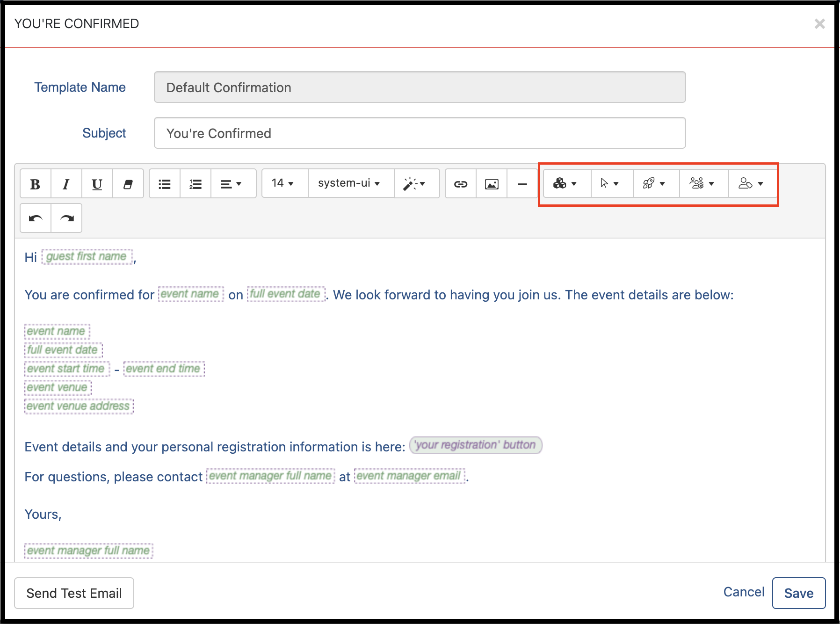Open the system-ui font family dropdown
The width and height of the screenshot is (840, 624).
coord(351,183)
